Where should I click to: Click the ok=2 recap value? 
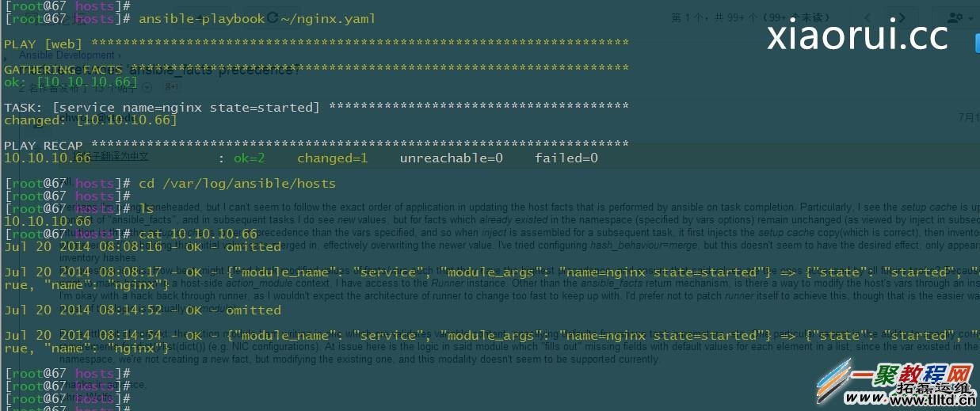[249, 158]
